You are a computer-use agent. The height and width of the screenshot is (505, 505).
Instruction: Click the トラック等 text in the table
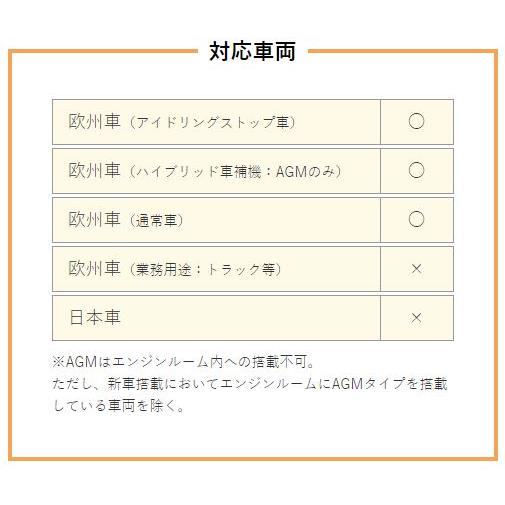coord(240,269)
